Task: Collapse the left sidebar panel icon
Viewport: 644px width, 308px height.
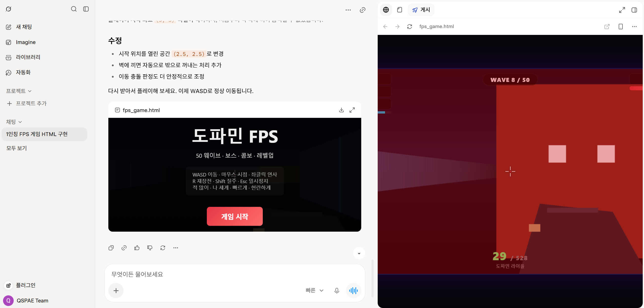Action: pos(86,9)
